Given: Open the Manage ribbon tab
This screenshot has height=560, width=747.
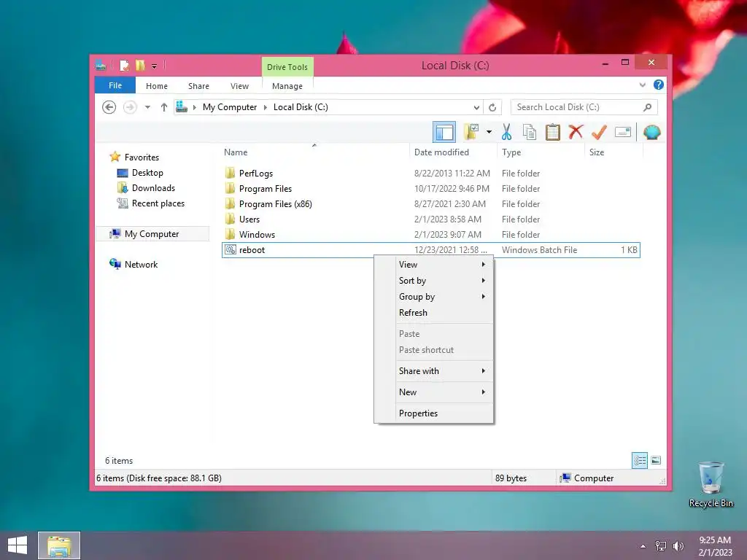Looking at the screenshot, I should point(287,86).
